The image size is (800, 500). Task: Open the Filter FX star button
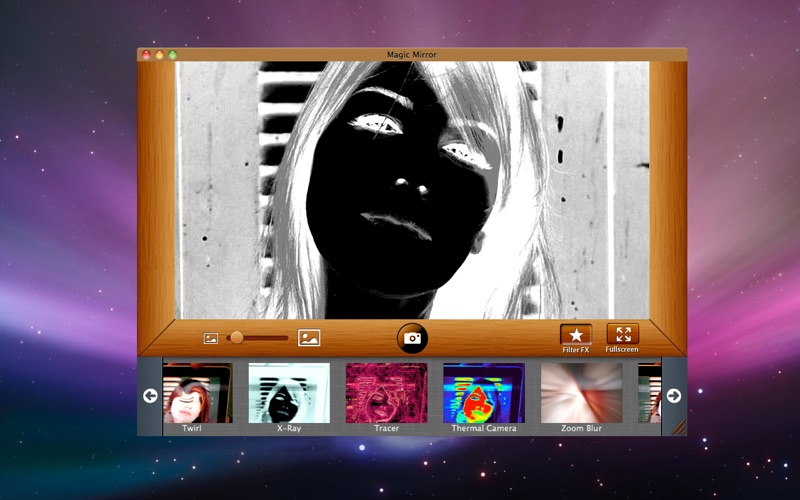coord(576,335)
